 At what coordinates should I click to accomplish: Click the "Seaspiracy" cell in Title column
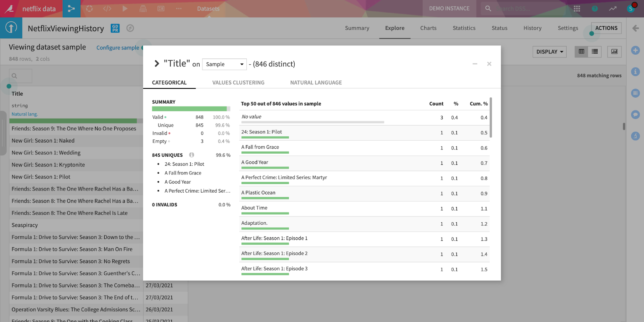pyautogui.click(x=76, y=225)
